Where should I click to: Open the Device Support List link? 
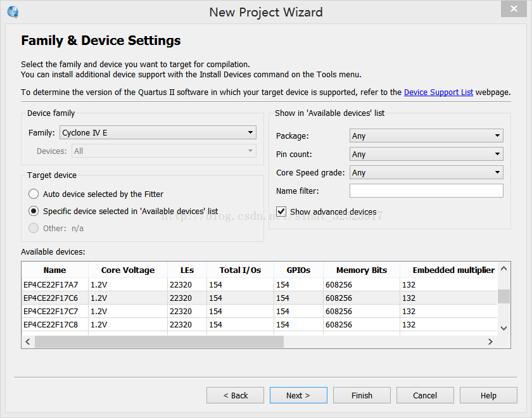[438, 92]
